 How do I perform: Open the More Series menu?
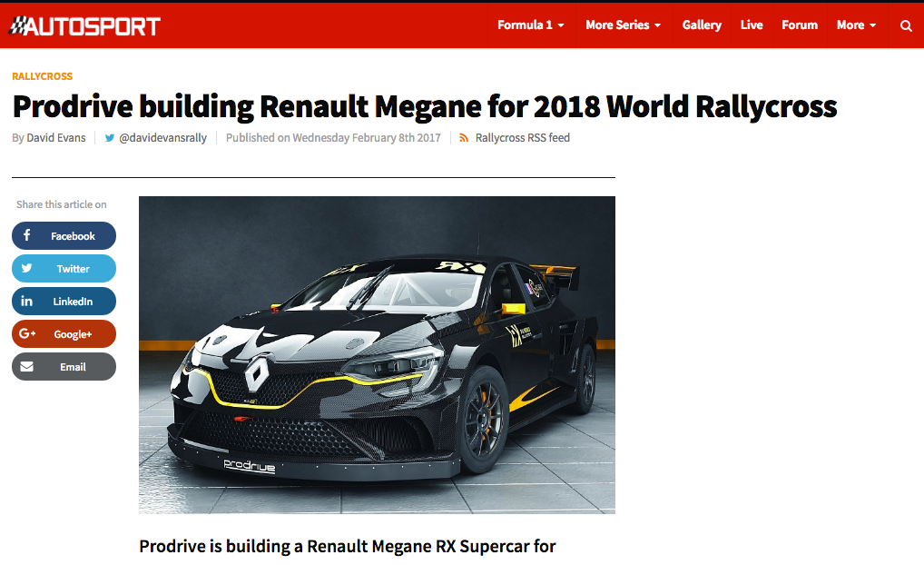(x=617, y=25)
